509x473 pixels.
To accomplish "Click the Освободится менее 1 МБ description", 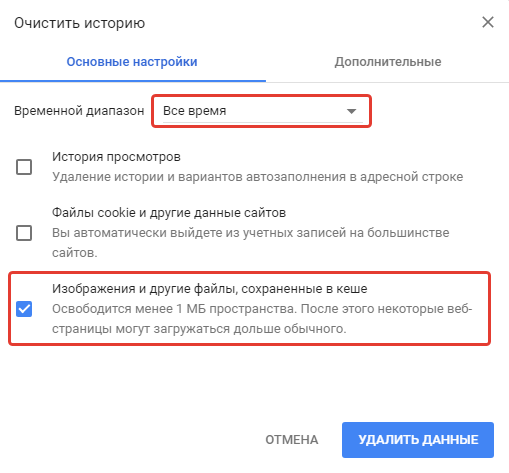I will tap(262, 319).
